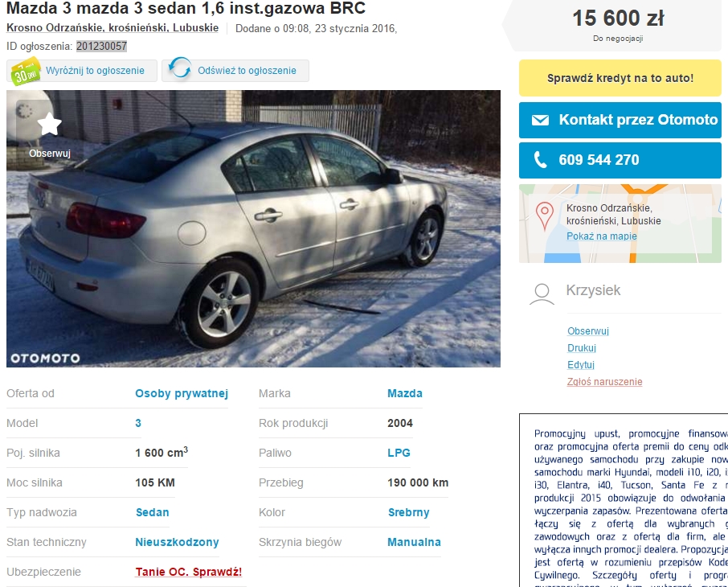Click the Edytuj link
The width and height of the screenshot is (728, 587).
point(581,365)
